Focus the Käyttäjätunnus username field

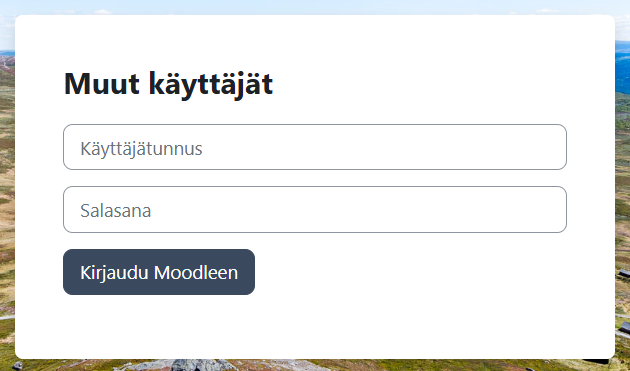tap(315, 147)
